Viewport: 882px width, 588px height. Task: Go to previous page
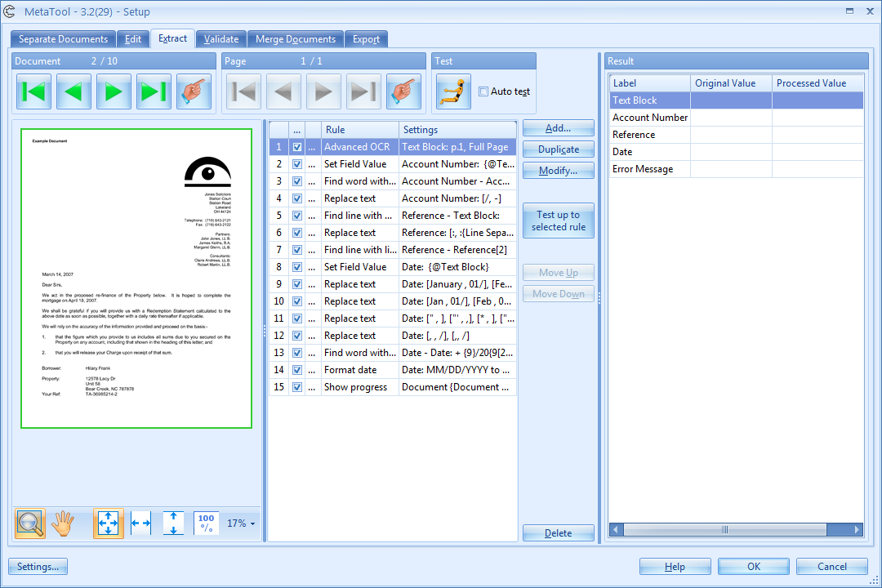click(x=283, y=91)
